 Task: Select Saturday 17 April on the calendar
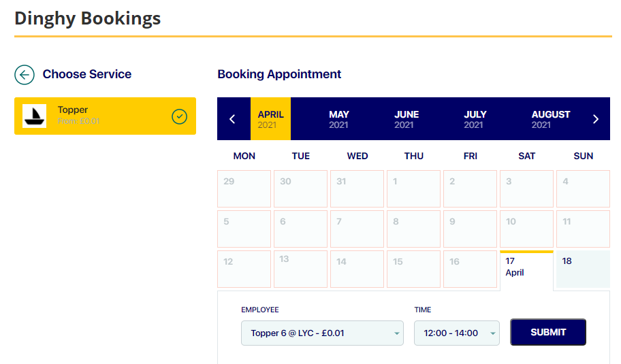(526, 270)
